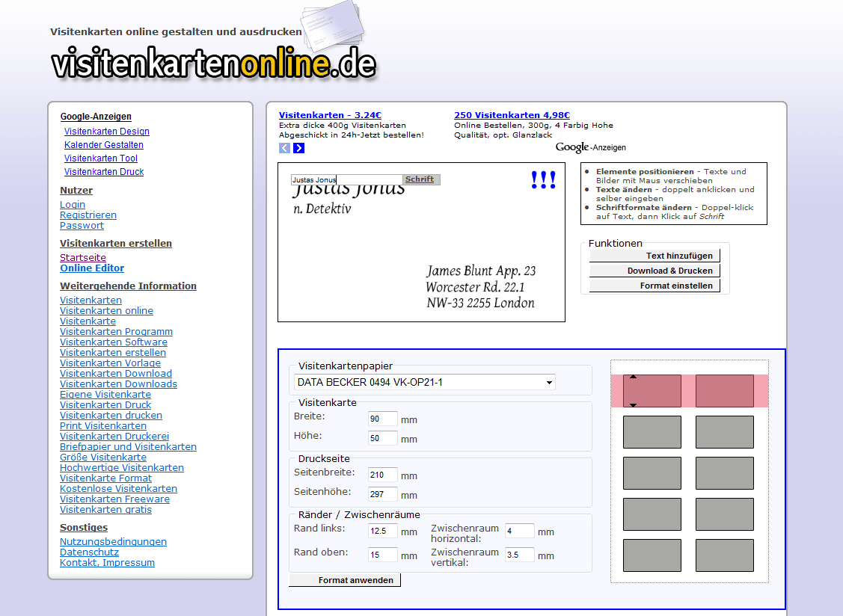Open the Print Visitenkarten link
The width and height of the screenshot is (843, 616).
(103, 425)
